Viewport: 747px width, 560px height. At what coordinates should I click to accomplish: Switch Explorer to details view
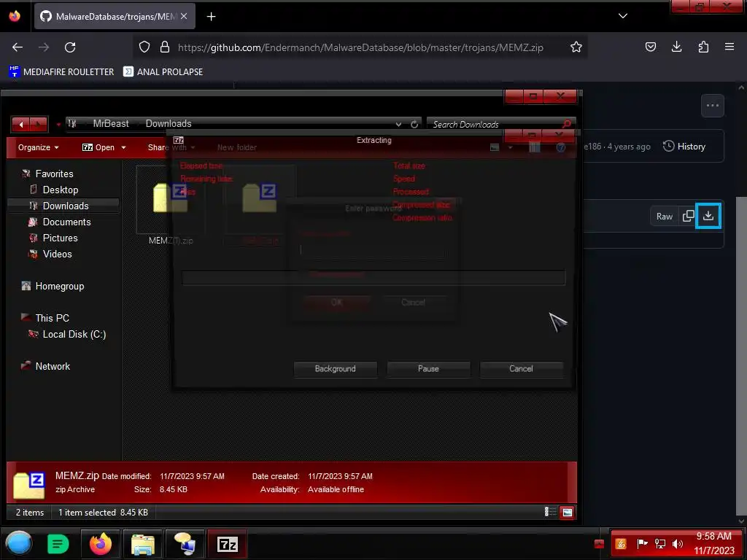[x=550, y=512]
